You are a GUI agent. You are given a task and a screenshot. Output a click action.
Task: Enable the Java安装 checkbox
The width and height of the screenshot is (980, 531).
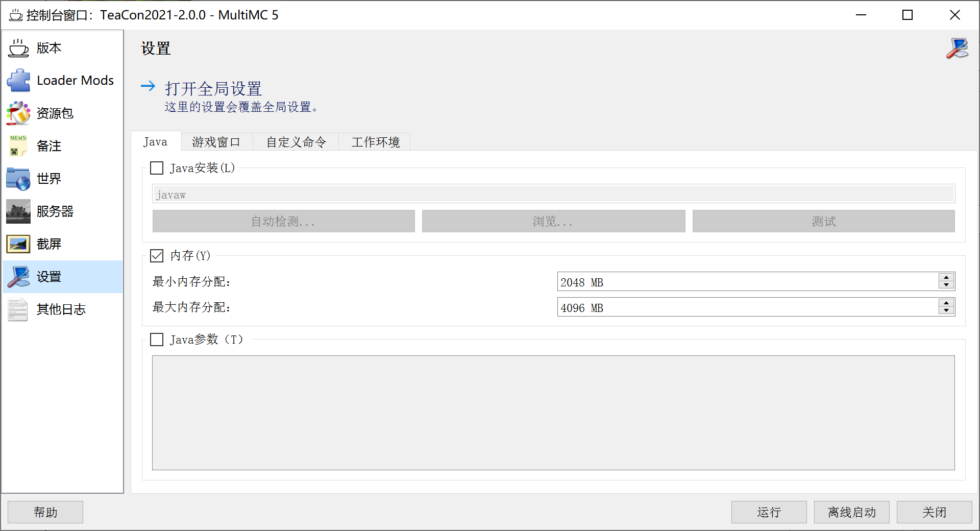157,168
